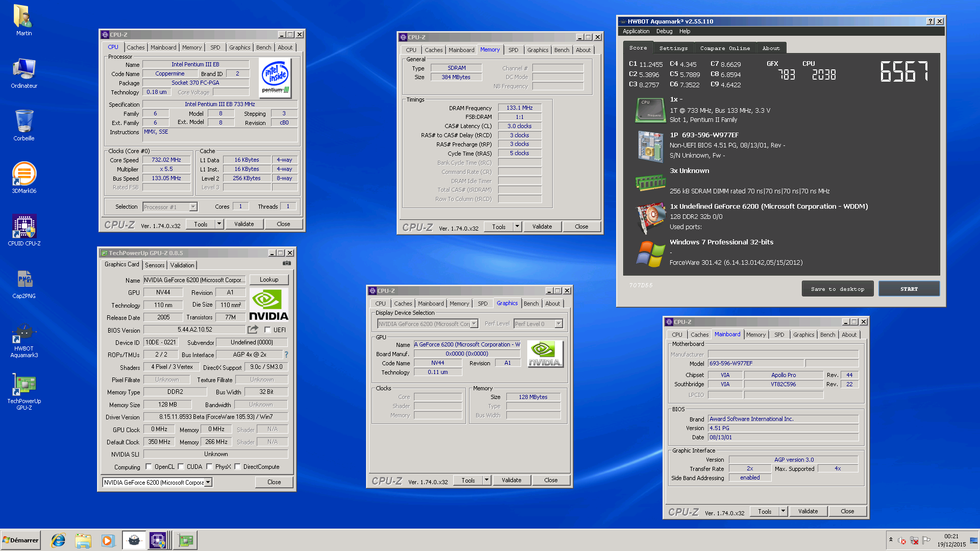The width and height of the screenshot is (980, 551).
Task: Open the file explorer taskbar icon
Action: click(x=83, y=540)
